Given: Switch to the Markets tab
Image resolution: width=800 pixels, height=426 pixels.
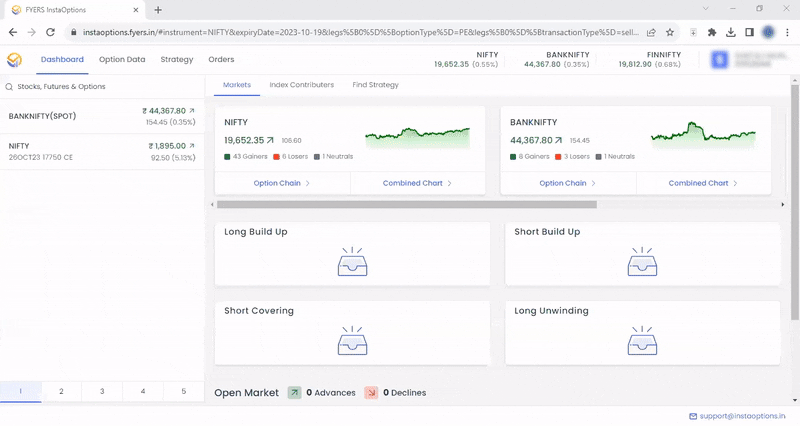Looking at the screenshot, I should tap(237, 85).
